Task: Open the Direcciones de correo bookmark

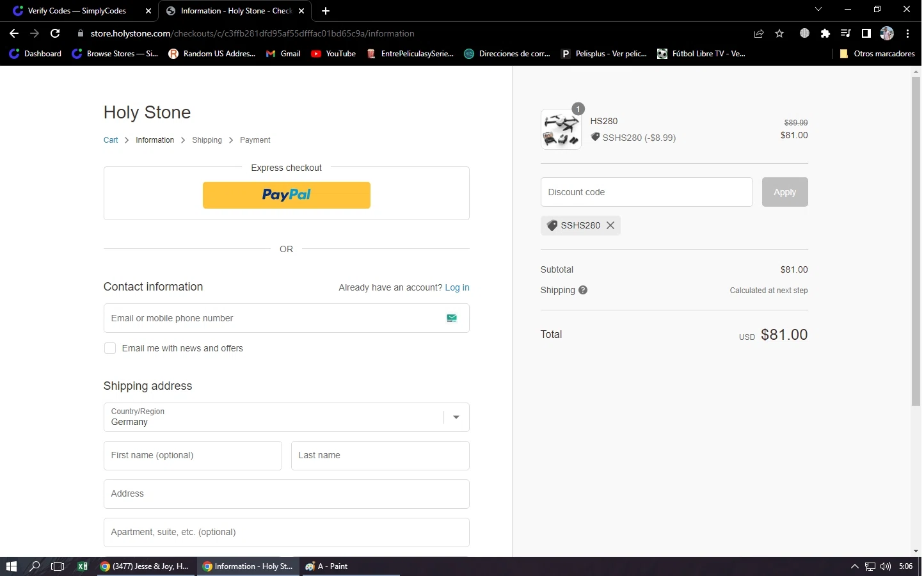Action: (507, 54)
